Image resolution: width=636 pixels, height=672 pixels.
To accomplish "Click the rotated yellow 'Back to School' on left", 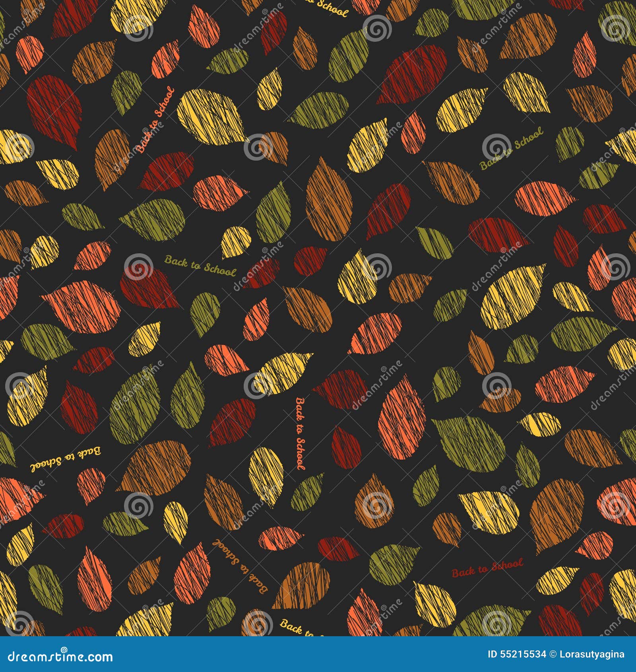I will (66, 466).
